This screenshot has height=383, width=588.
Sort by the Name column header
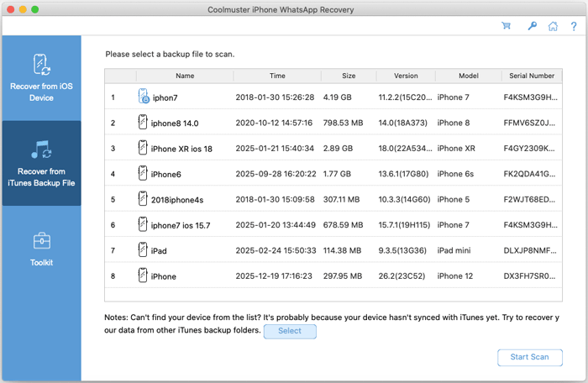click(185, 76)
